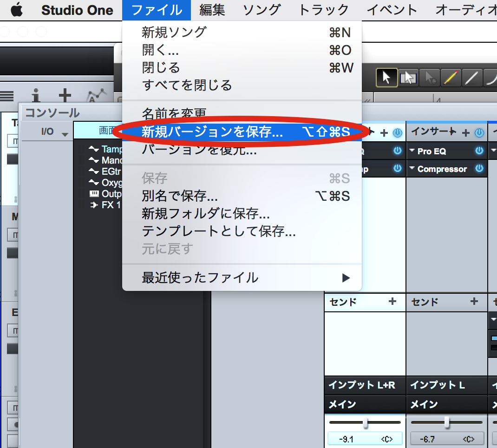The width and height of the screenshot is (497, 448).
Task: Open the track list lines icon
Action: (7, 96)
